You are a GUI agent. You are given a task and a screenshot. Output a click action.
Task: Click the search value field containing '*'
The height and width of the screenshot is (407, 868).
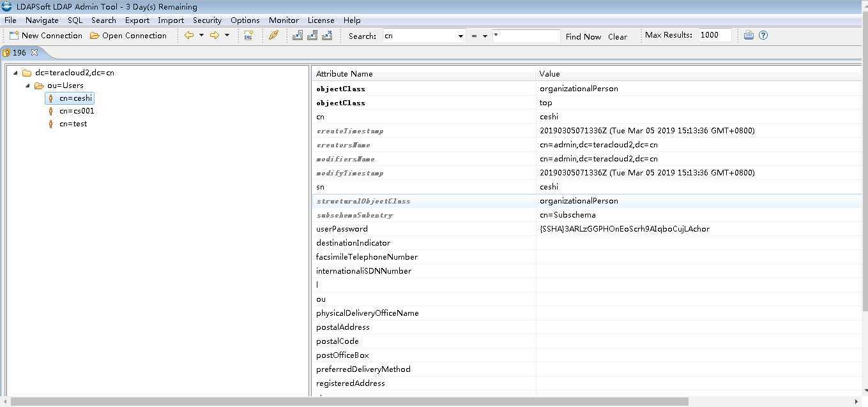[x=526, y=36]
